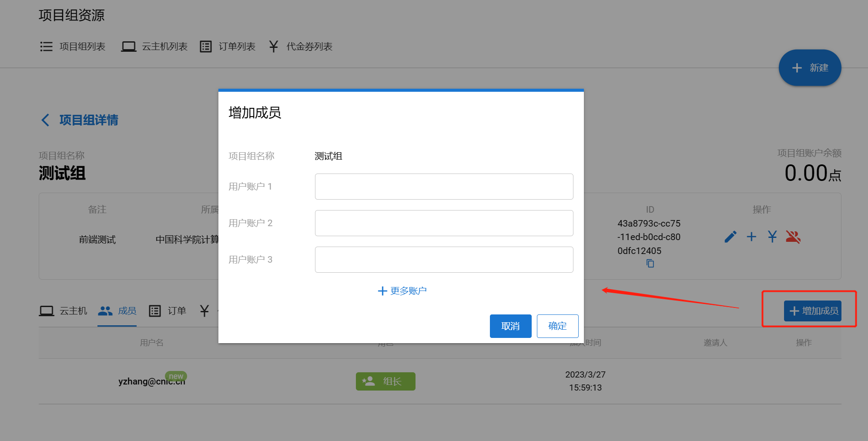Click the list icon beside 项目组列表
Viewport: 868px width, 441px height.
click(46, 47)
